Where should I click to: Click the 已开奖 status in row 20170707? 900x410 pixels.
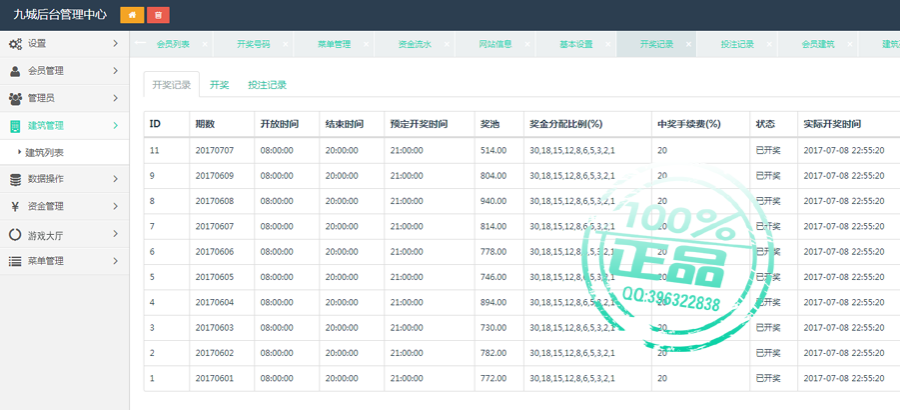click(x=768, y=150)
